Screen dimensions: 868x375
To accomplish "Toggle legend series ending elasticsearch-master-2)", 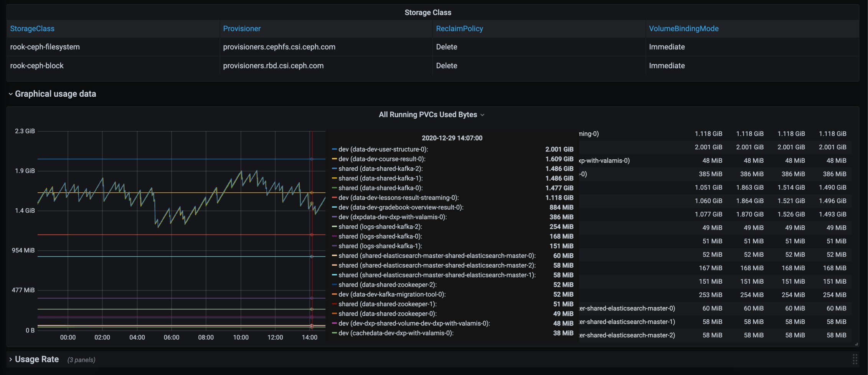I will click(x=627, y=335).
